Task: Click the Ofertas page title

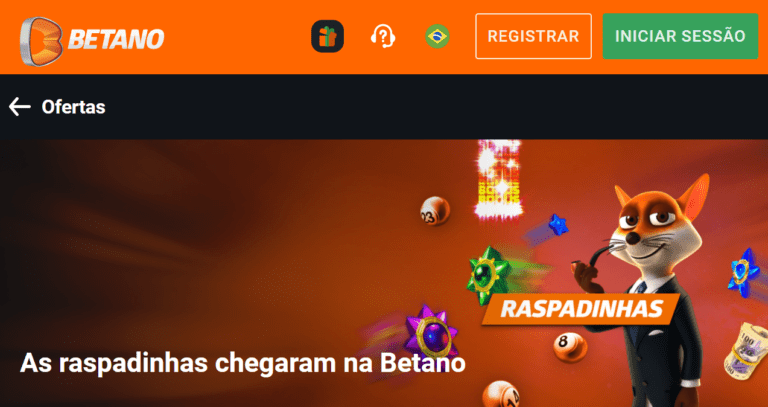Action: (73, 107)
